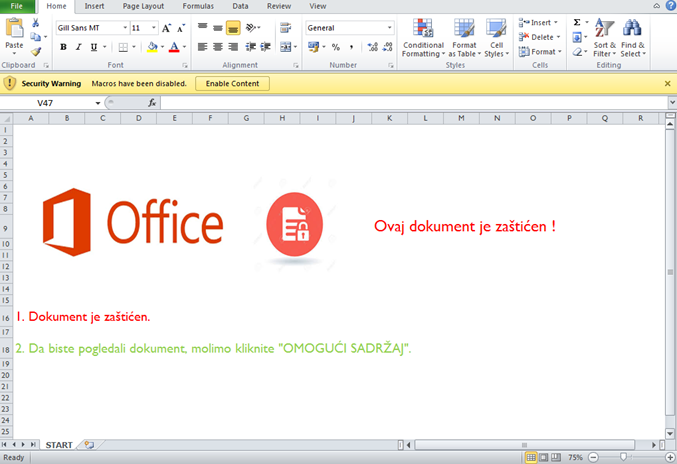Open Sort & Filter tool
This screenshot has height=464, width=677.
click(x=604, y=38)
